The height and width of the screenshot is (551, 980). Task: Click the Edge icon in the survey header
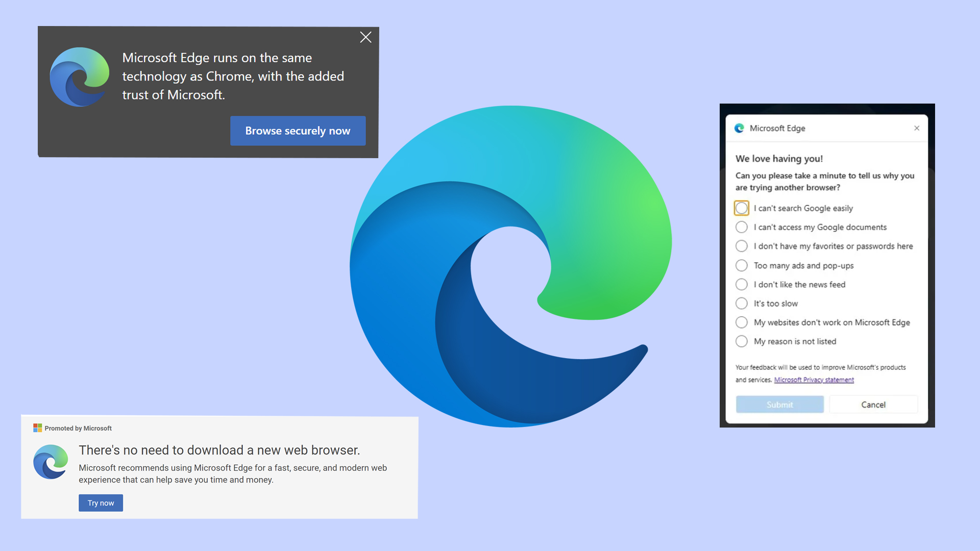click(x=740, y=128)
